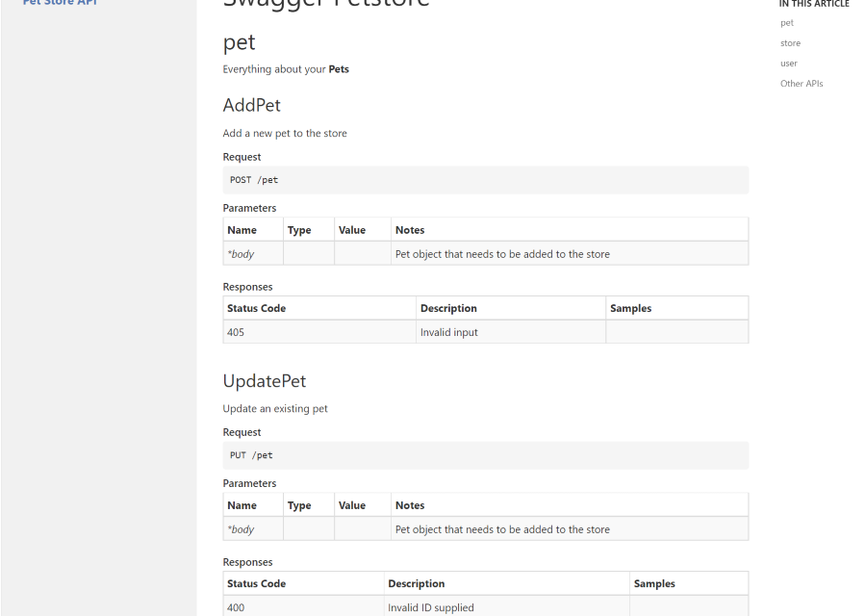Click the Notes header in UpdatePet parameters
This screenshot has height=616, width=866.
[410, 505]
